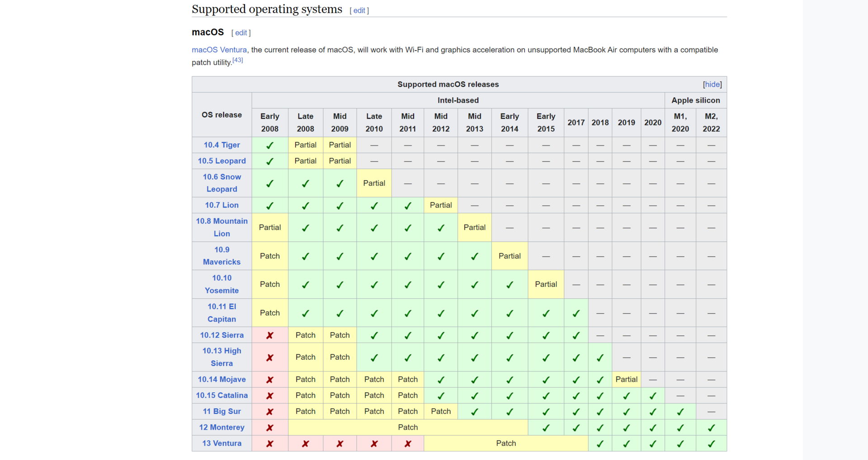
Task: Click the red X in the 10.15 Catalina row
Action: coord(270,396)
